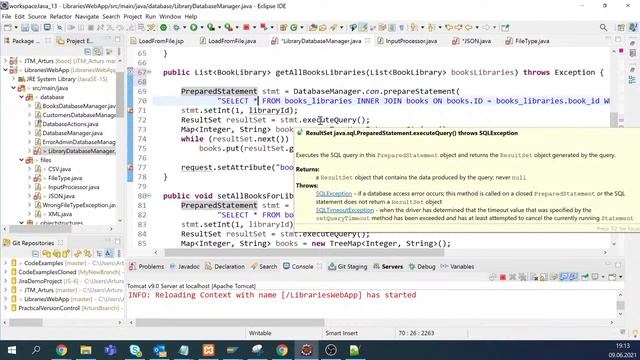Click the red Stop toolbar icon
640x360 pixels.
point(246,27)
